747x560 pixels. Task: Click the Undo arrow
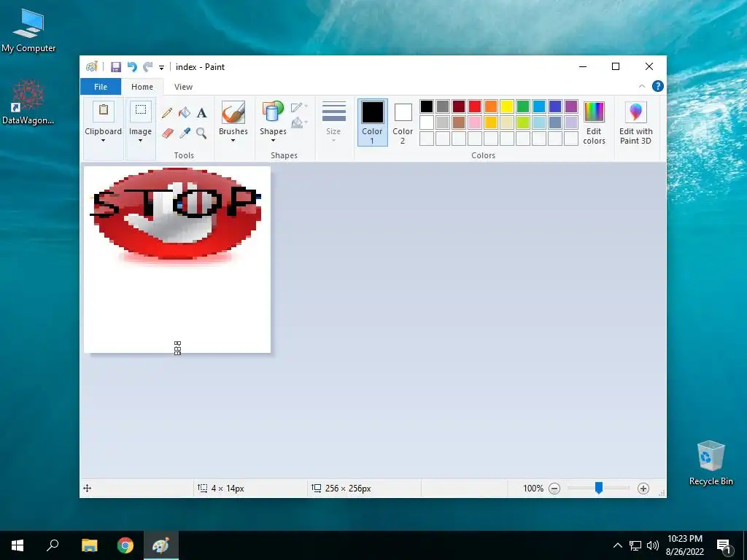pos(133,67)
